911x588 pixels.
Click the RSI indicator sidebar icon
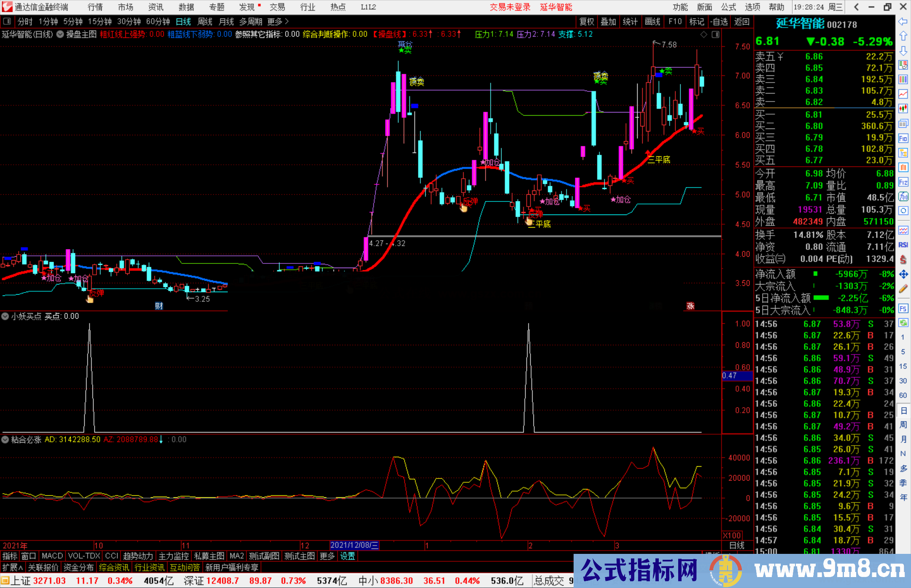point(903,245)
